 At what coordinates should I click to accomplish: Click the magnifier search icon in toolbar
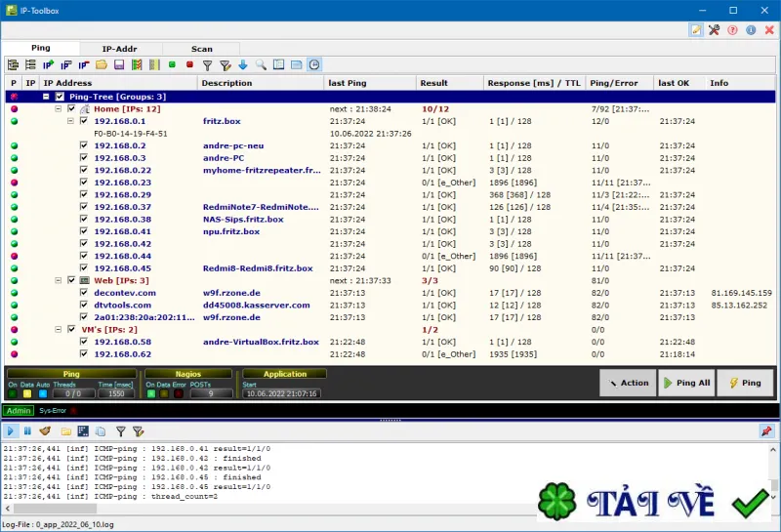pos(261,64)
